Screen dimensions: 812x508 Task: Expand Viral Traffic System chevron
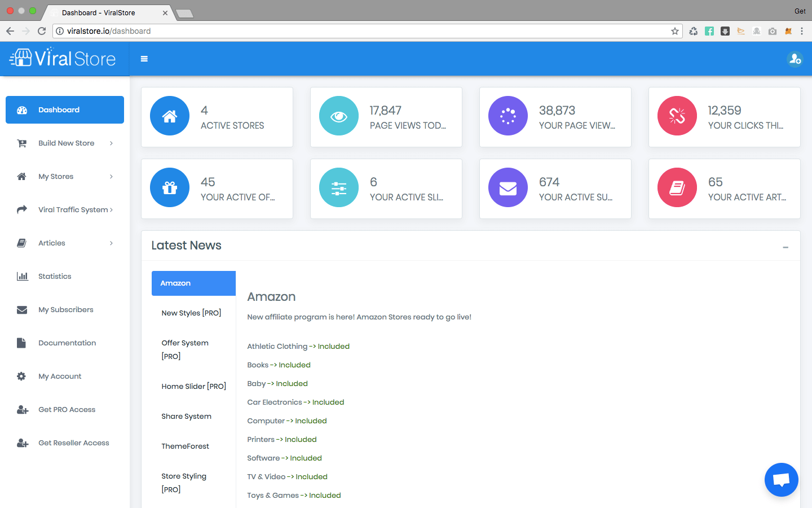coord(111,210)
